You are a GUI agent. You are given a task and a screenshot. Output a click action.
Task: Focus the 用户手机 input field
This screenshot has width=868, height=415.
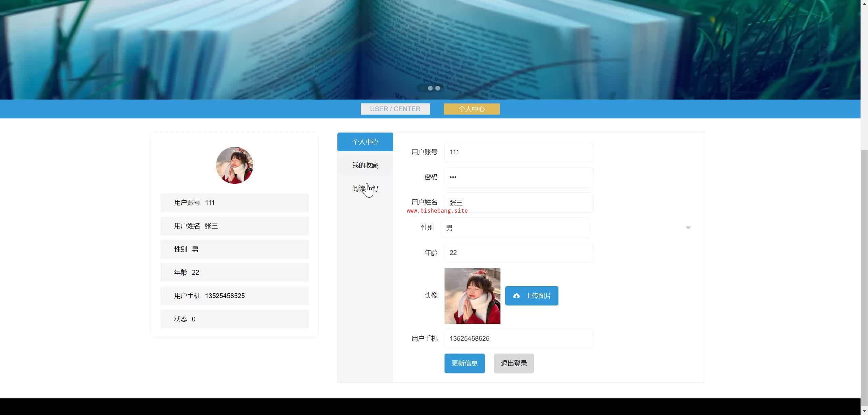(518, 339)
